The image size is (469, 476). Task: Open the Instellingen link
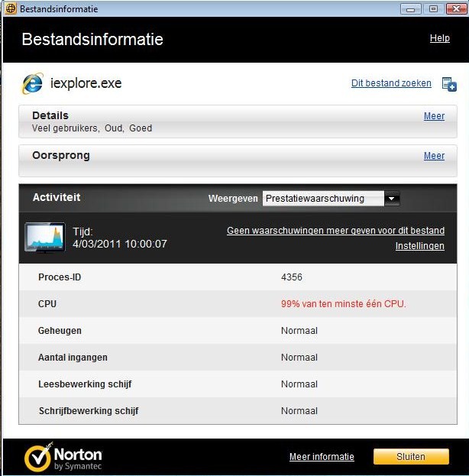pos(420,246)
